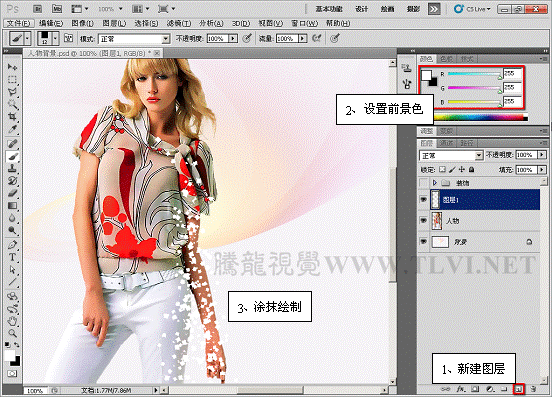Open layer fill 填充 arrow
This screenshot has width=552, height=397.
click(541, 170)
